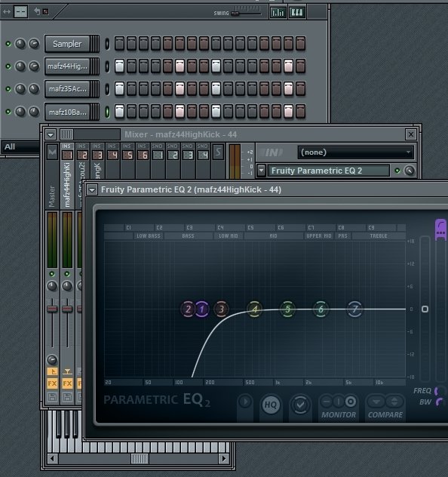This screenshot has height=477, width=448.
Task: Open the effect slot arrow menu beside Parametric EQ
Action: (262, 171)
